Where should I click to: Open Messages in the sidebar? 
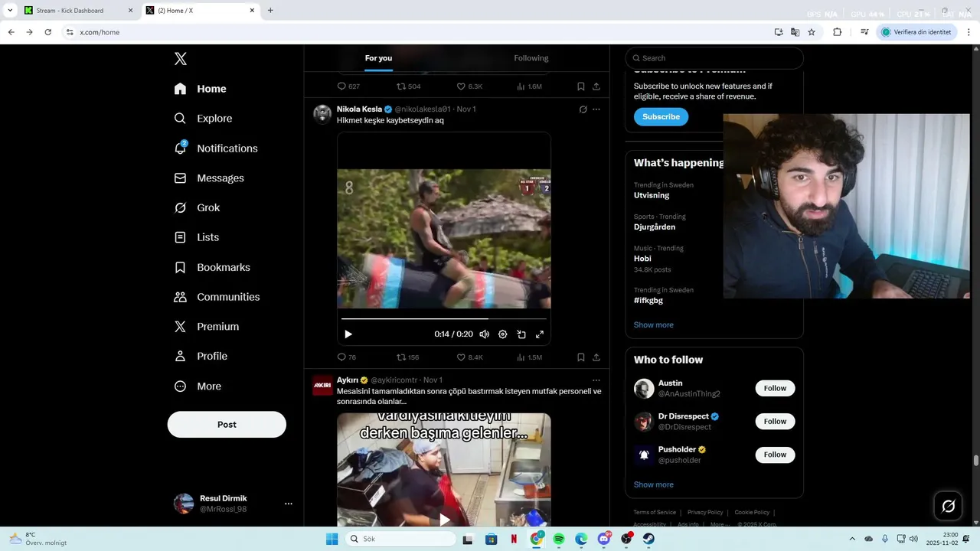click(x=209, y=178)
